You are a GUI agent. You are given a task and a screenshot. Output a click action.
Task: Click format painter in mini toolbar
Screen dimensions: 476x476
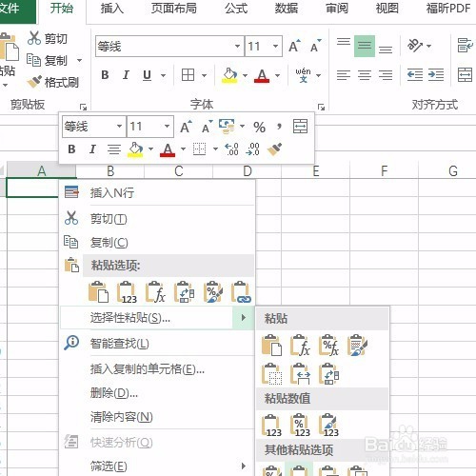[274, 149]
